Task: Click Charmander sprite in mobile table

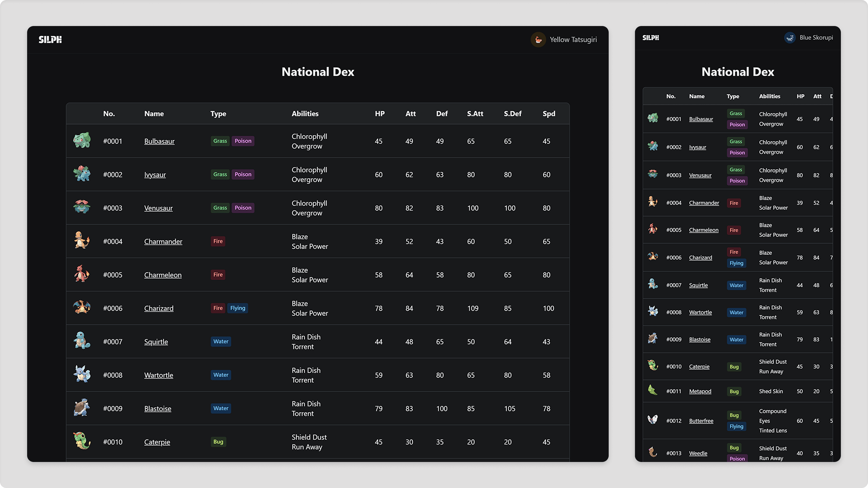Action: point(653,202)
